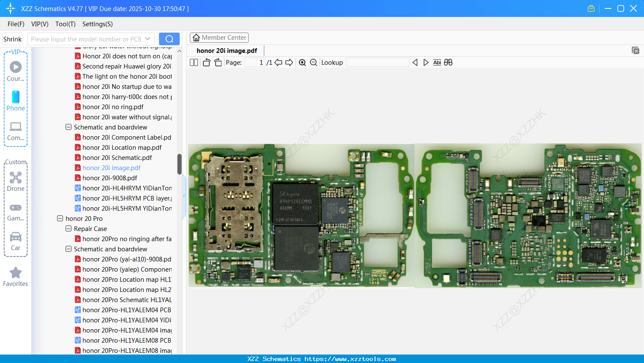
Task: Click the blue search button
Action: tap(169, 39)
